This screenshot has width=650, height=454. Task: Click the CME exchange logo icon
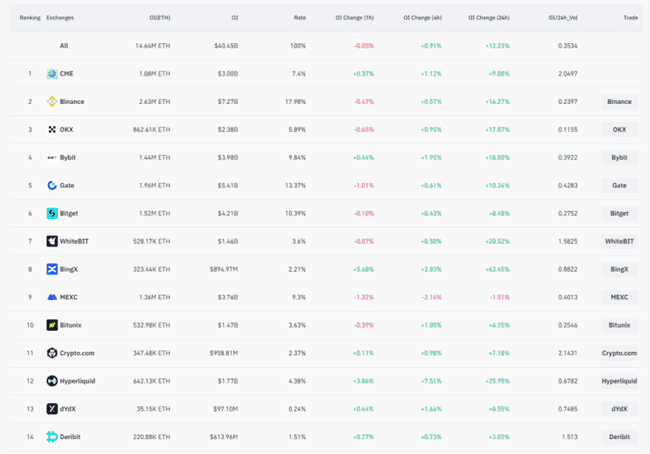tap(52, 74)
